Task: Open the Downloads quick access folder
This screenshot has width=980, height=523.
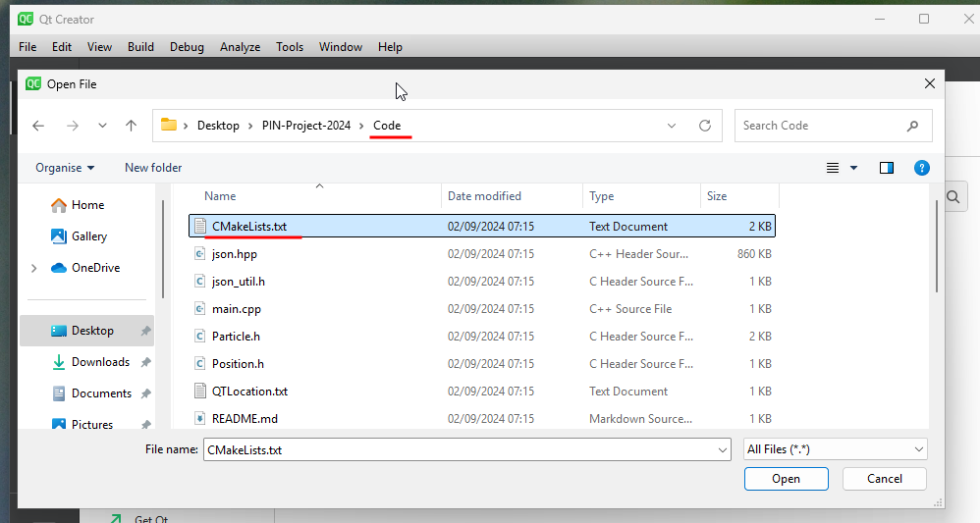Action: (100, 362)
